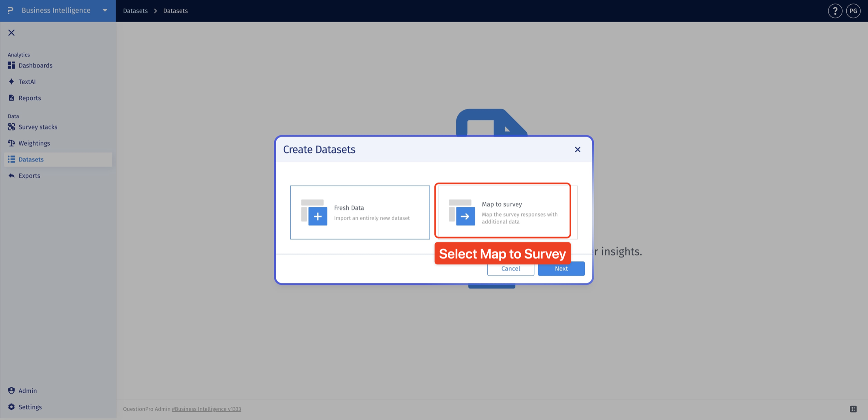Click the Map to survey arrow icon
The width and height of the screenshot is (868, 420).
pyautogui.click(x=465, y=216)
